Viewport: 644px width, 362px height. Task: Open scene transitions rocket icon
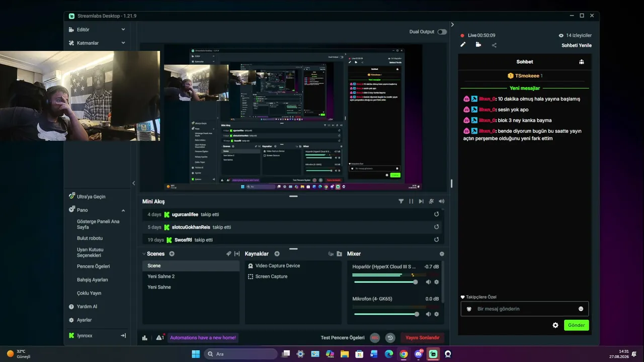coord(229,254)
